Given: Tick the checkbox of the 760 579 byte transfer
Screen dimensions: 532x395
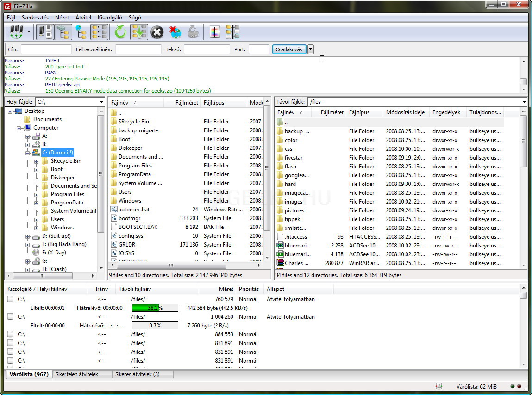Looking at the screenshot, I should pyautogui.click(x=10, y=299).
